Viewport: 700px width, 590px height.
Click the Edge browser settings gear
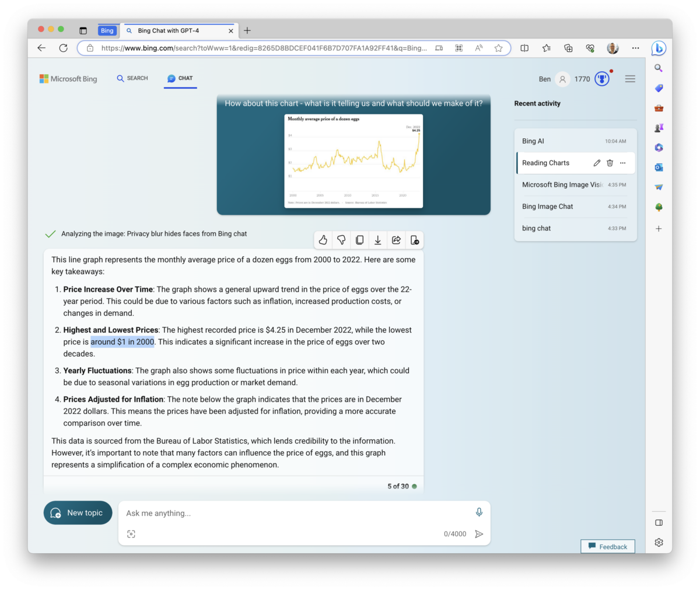(659, 542)
